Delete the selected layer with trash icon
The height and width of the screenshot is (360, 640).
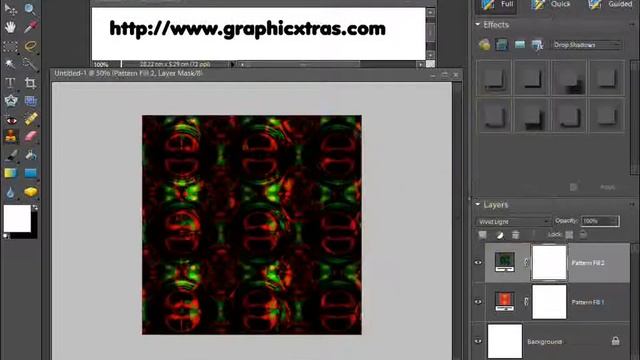(516, 235)
